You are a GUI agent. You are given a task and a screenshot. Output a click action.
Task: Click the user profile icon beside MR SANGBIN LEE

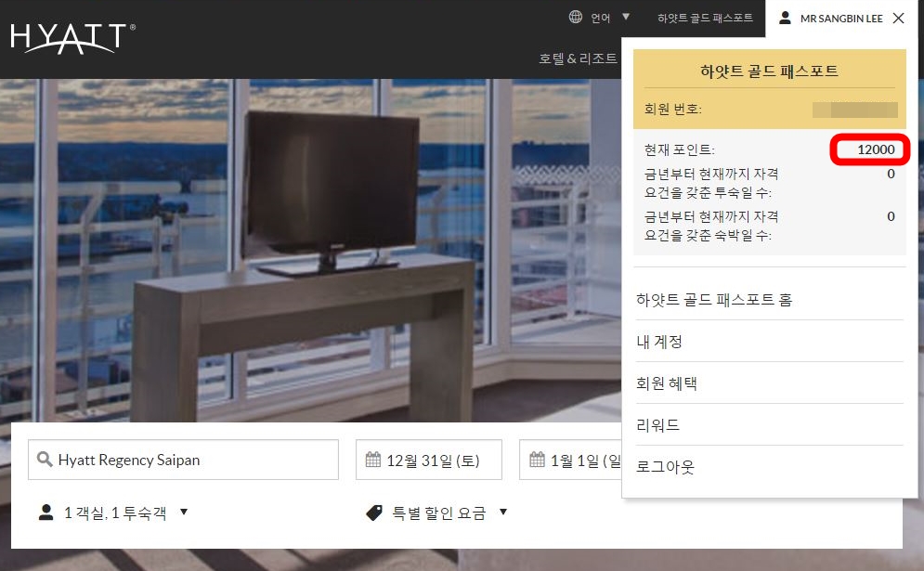785,19
